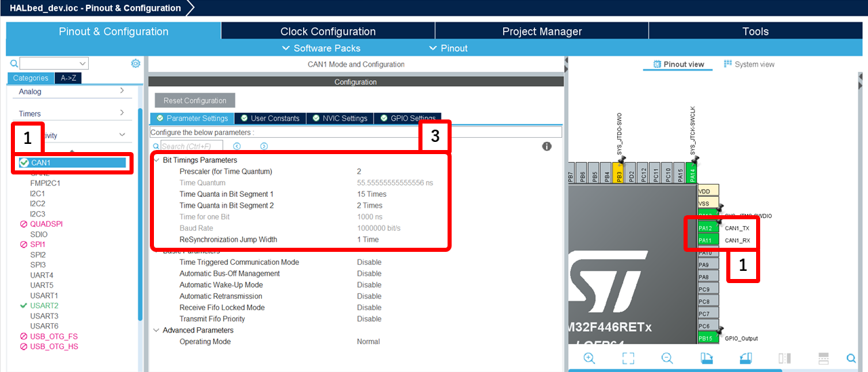
Task: Expand the Analog category
Action: [x=121, y=90]
